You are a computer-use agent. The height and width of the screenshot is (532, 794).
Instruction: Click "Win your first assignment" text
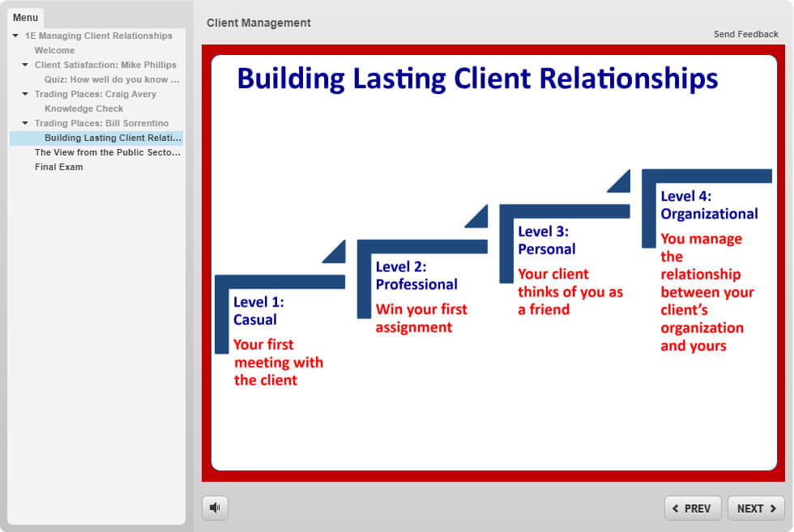(x=421, y=318)
